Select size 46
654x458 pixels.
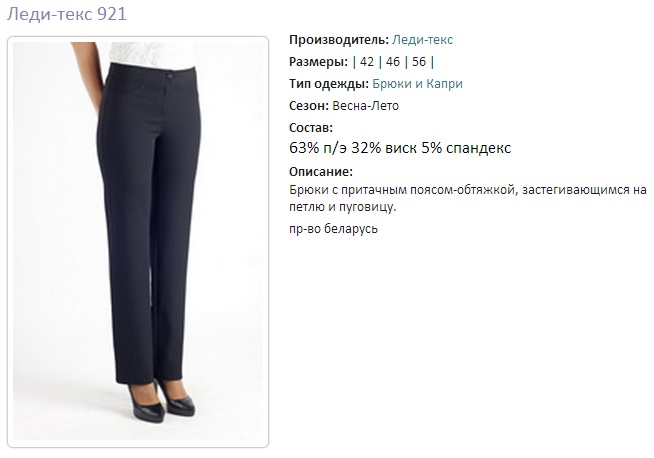click(393, 62)
